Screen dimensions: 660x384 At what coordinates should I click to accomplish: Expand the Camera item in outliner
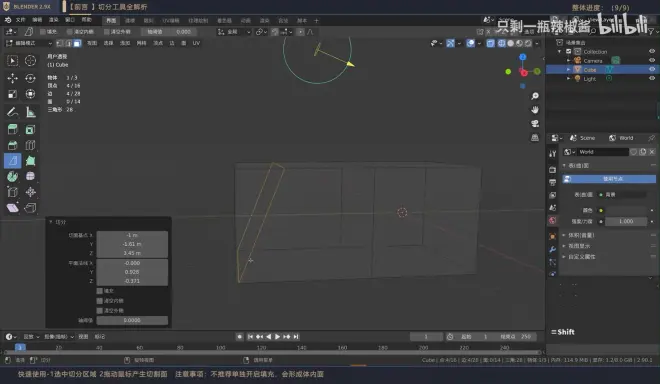point(568,61)
